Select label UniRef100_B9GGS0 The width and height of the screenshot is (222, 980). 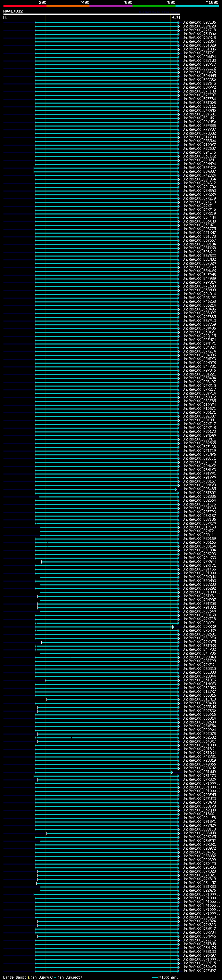199,80
